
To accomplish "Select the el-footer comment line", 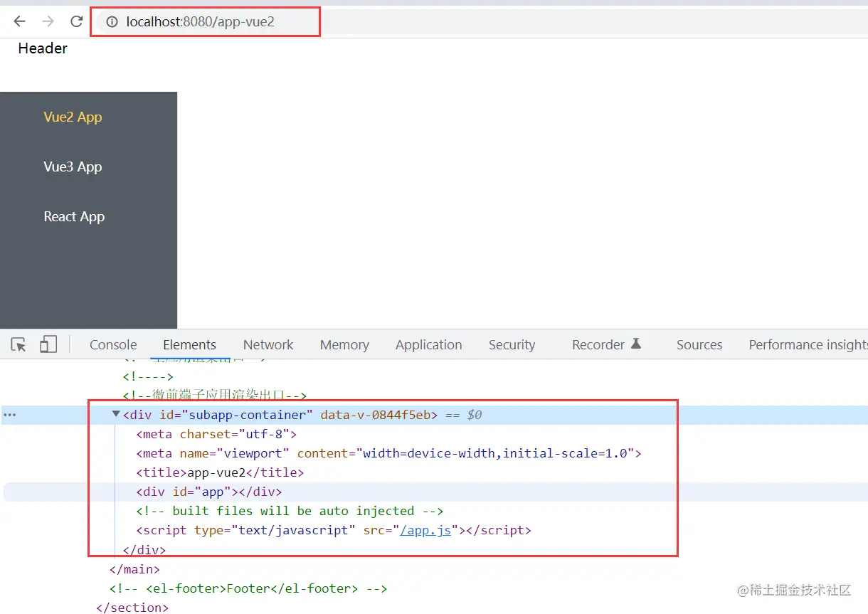I will pyautogui.click(x=248, y=588).
